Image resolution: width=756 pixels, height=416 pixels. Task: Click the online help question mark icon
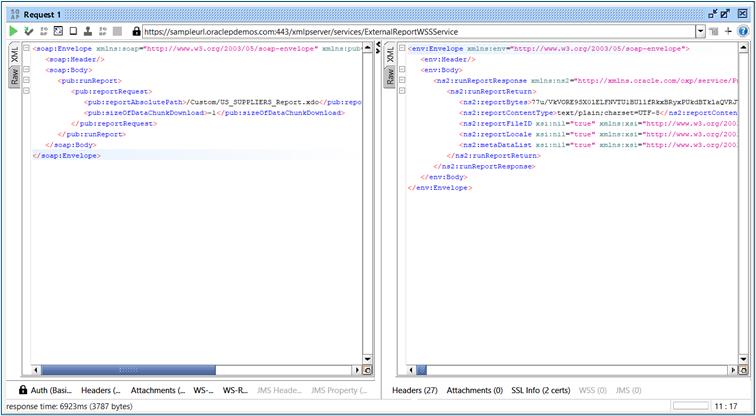[744, 31]
